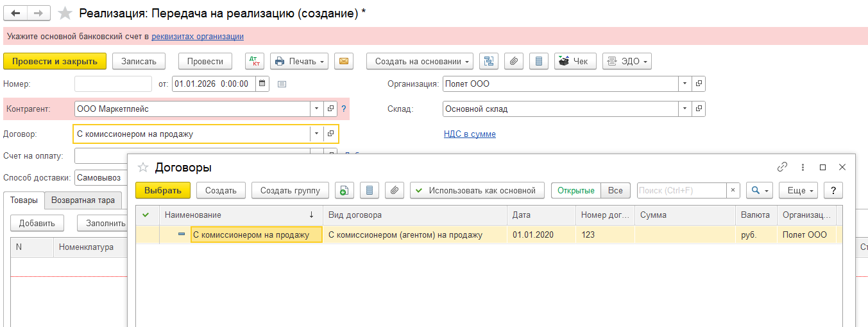Click the Дт/Кт postings icon
This screenshot has width=868, height=327.
[255, 61]
